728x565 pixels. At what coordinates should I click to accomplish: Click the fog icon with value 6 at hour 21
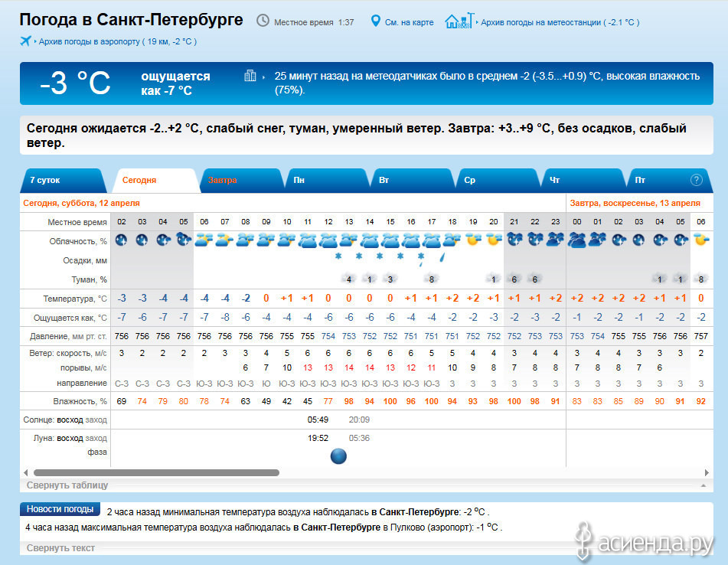point(514,279)
